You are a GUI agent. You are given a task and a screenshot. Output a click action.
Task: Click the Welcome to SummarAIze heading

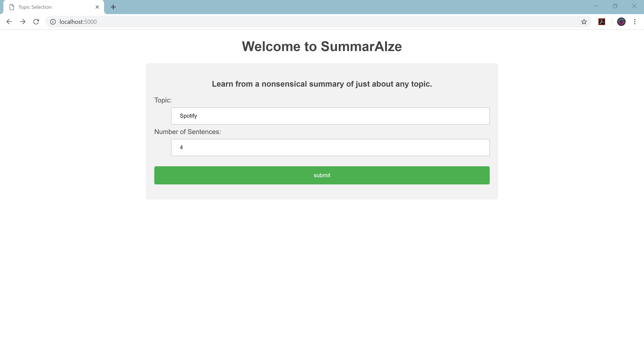click(x=322, y=46)
